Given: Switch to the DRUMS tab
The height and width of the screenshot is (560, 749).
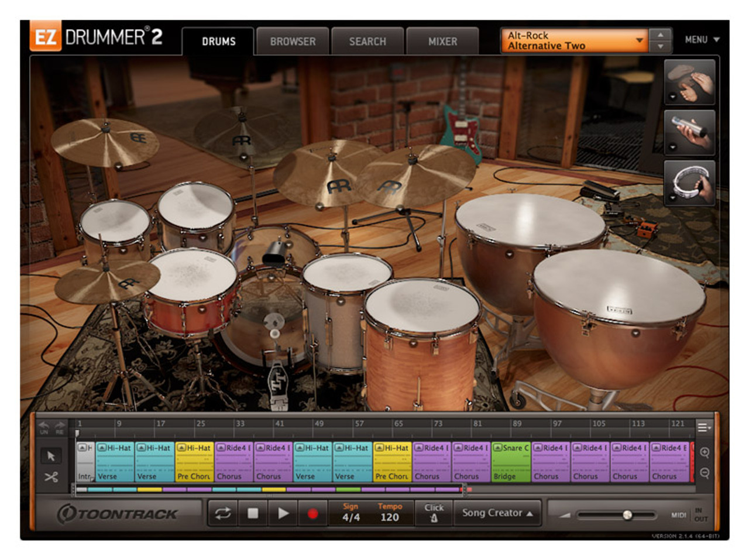Looking at the screenshot, I should tap(218, 42).
